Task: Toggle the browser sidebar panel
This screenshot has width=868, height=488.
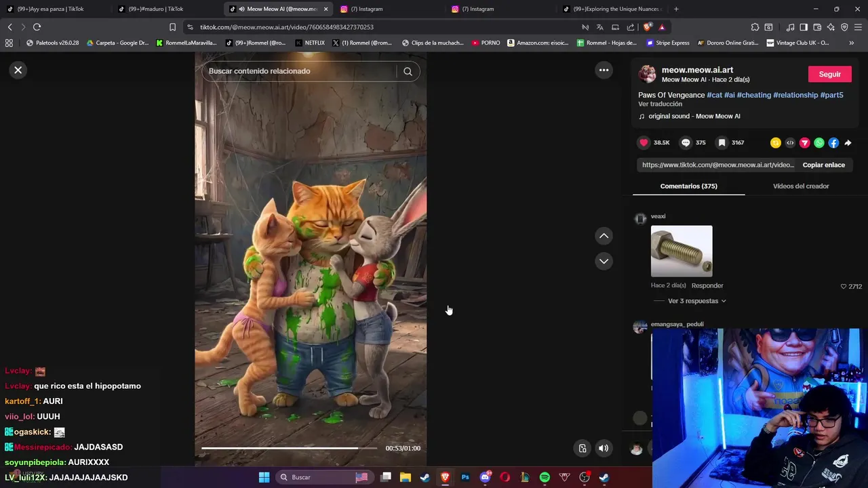Action: 804,27
